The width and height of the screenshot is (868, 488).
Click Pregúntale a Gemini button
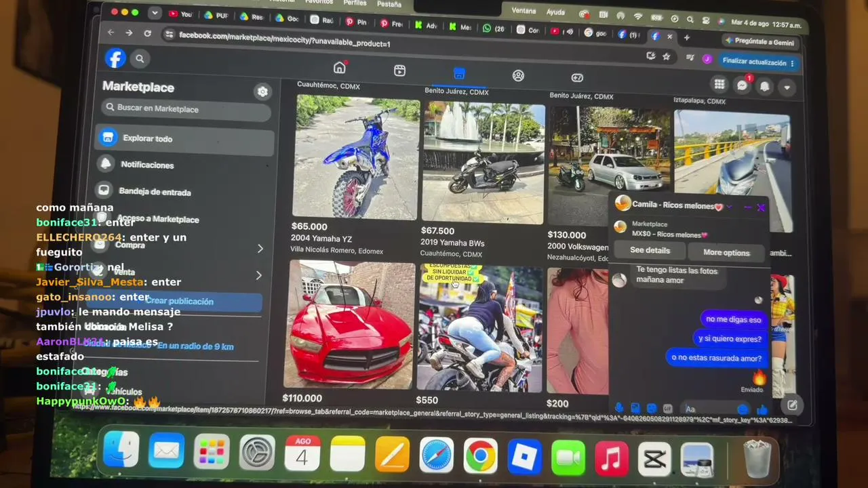759,41
